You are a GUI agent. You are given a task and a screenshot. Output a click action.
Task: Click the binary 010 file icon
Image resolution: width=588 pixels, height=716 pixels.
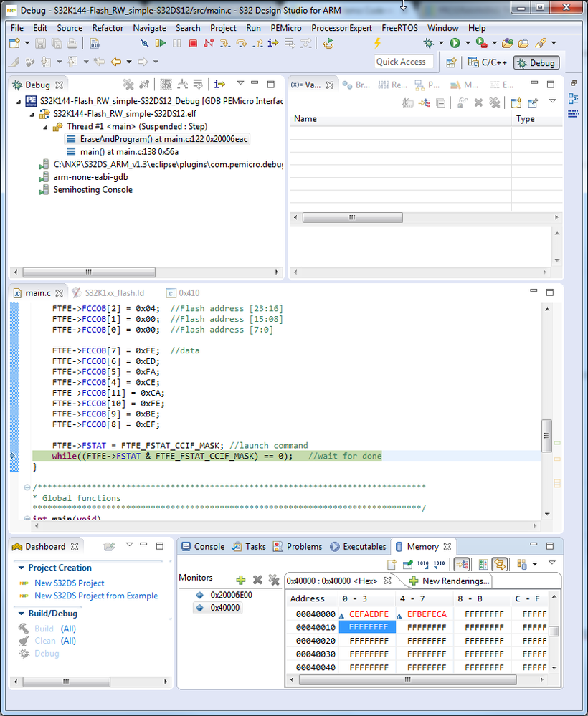[95, 44]
